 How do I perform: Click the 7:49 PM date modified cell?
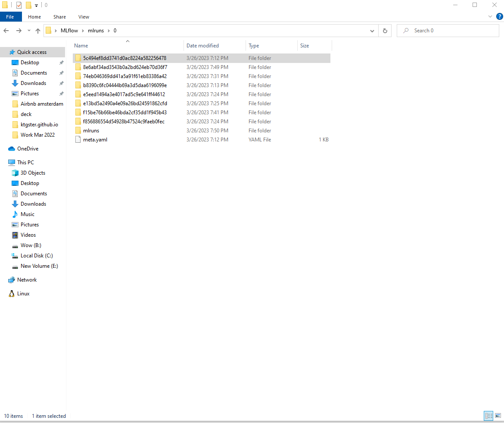pos(207,67)
